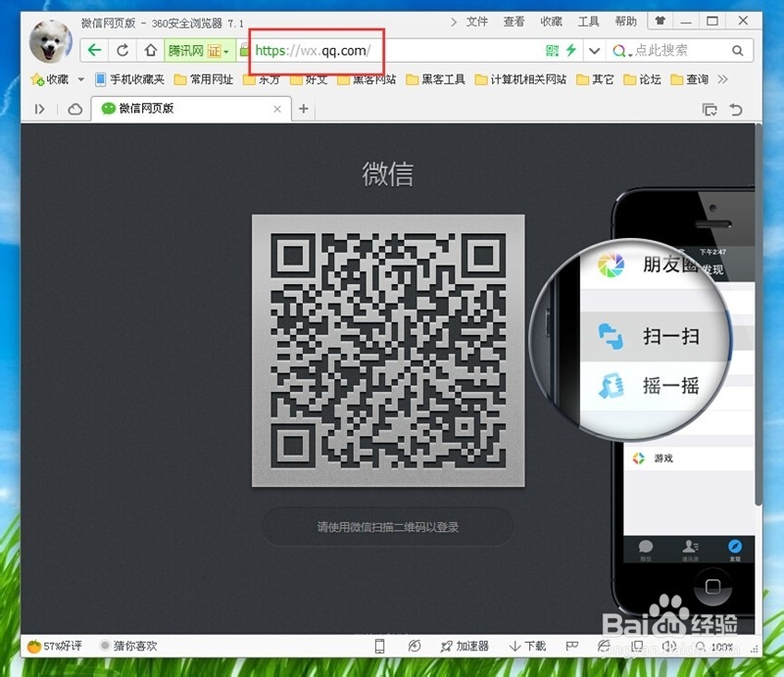This screenshot has height=677, width=784.
Task: Open the 其它 bookmark folder
Action: 595,79
